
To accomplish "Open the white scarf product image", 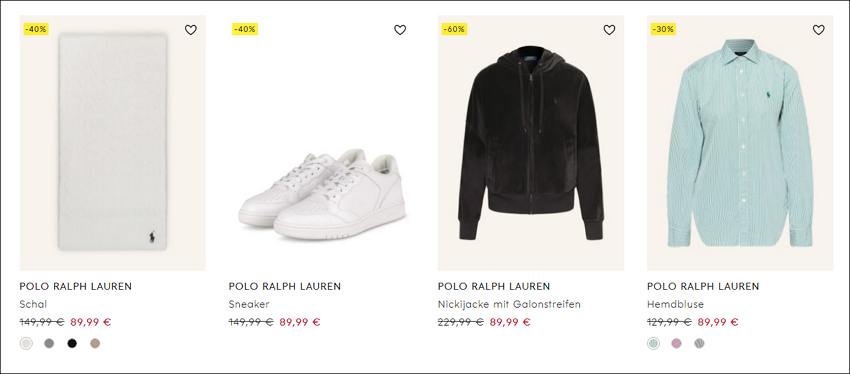I will pos(113,143).
